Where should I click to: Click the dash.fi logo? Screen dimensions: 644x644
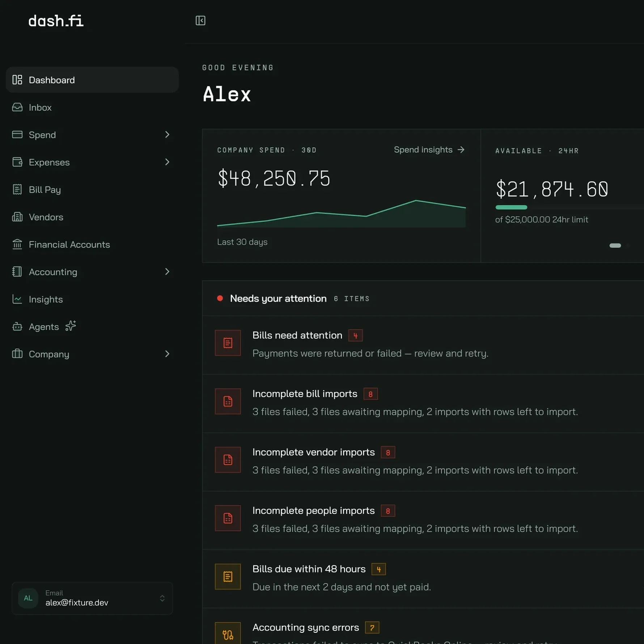coord(56,21)
